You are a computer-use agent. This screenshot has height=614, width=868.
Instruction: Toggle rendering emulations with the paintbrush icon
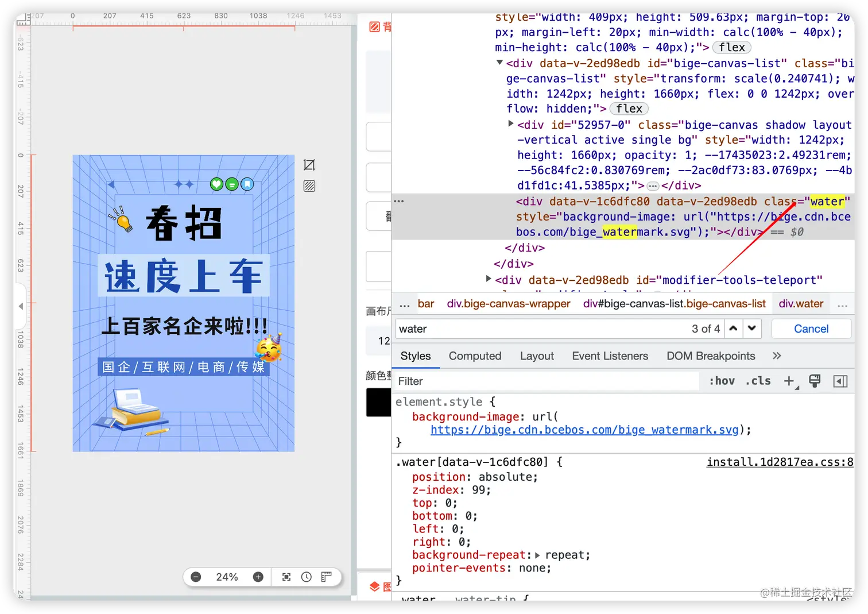(x=815, y=381)
